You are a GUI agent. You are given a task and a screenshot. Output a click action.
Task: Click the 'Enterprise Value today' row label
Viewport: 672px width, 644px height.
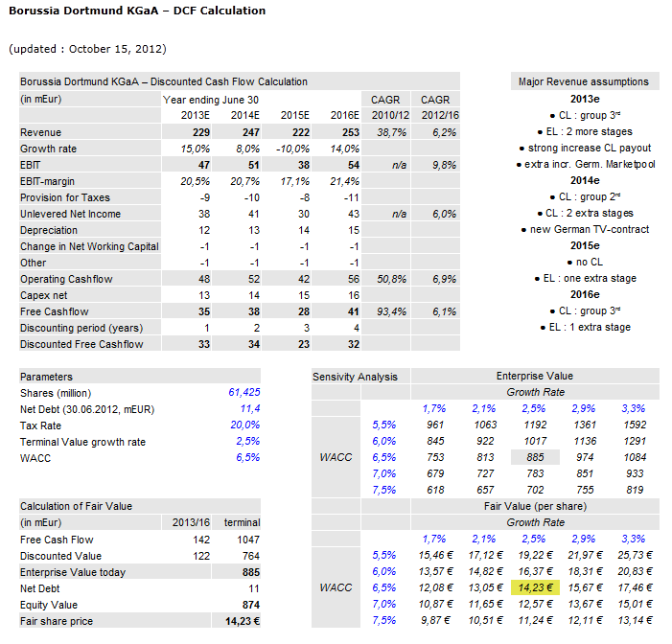(x=72, y=572)
